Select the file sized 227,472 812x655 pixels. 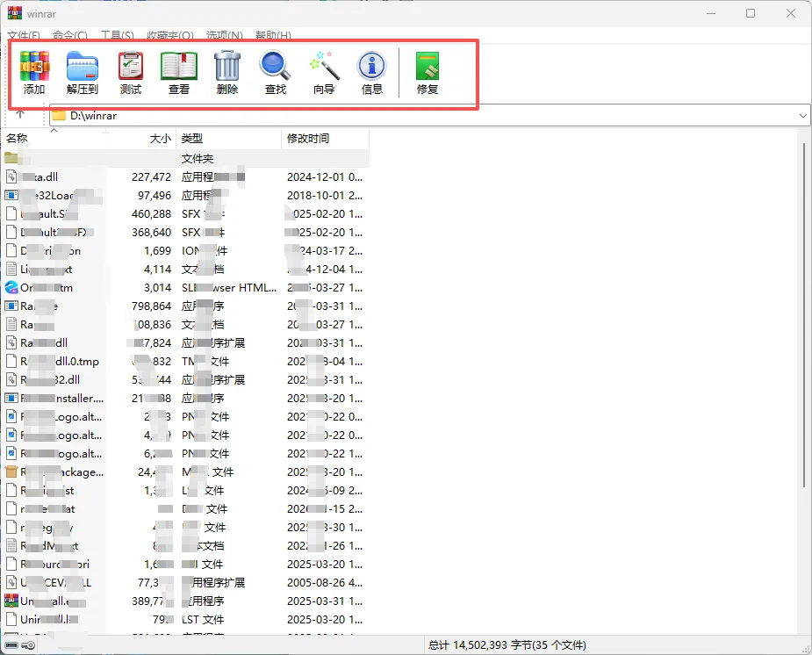pyautogui.click(x=185, y=176)
